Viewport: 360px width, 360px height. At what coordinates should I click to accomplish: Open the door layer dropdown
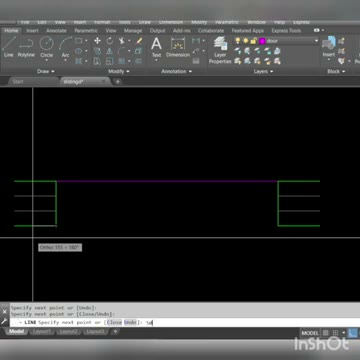(x=316, y=41)
